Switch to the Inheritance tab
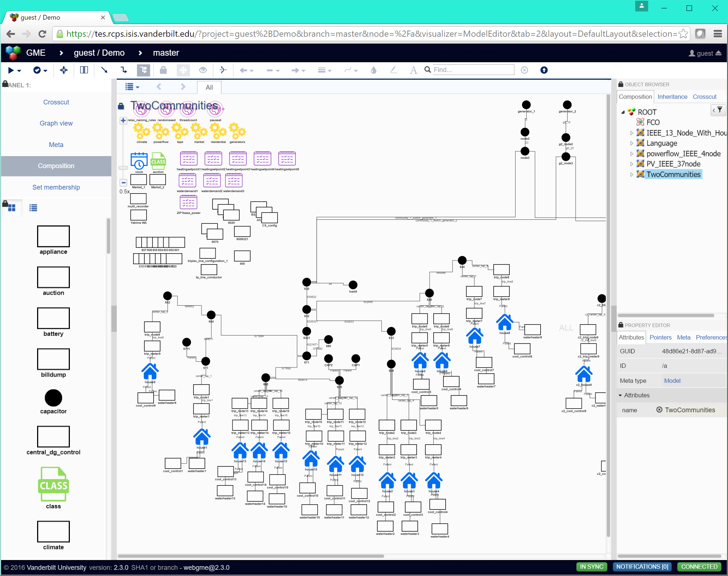 coord(672,97)
